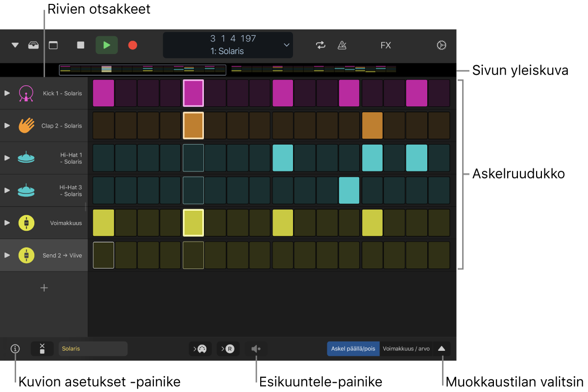Viewport: 588px width, 392px height.
Task: Click the green Play button
Action: pos(107,45)
